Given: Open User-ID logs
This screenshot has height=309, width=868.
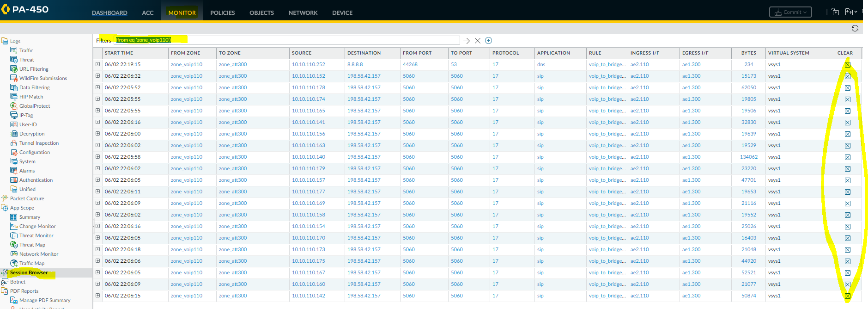Looking at the screenshot, I should click(x=28, y=124).
